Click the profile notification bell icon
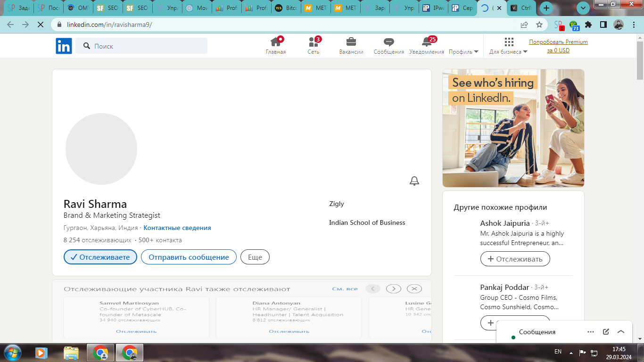644x362 pixels. pos(414,181)
